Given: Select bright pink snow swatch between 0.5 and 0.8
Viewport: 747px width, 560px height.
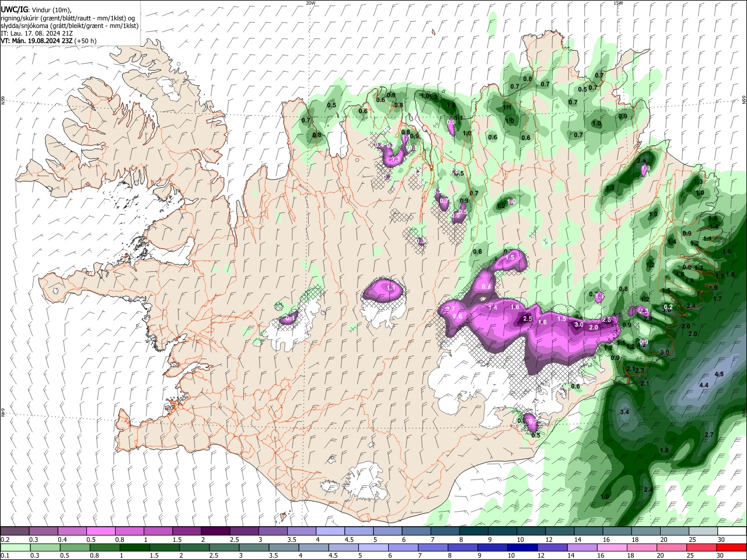Looking at the screenshot, I should (100, 531).
